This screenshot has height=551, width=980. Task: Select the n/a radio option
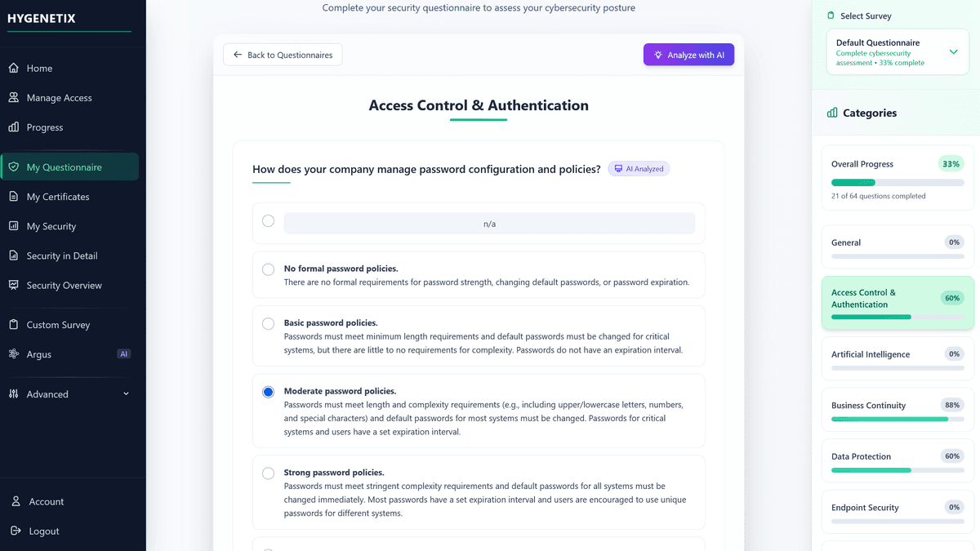click(268, 220)
